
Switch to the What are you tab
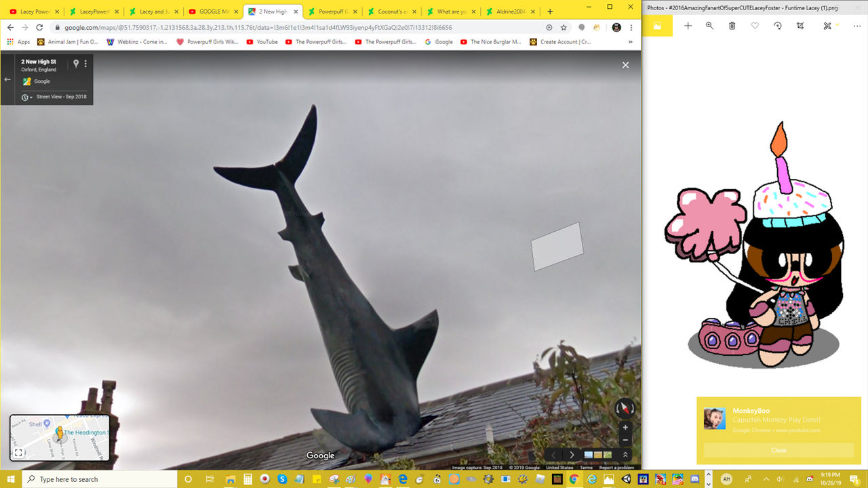pyautogui.click(x=450, y=12)
